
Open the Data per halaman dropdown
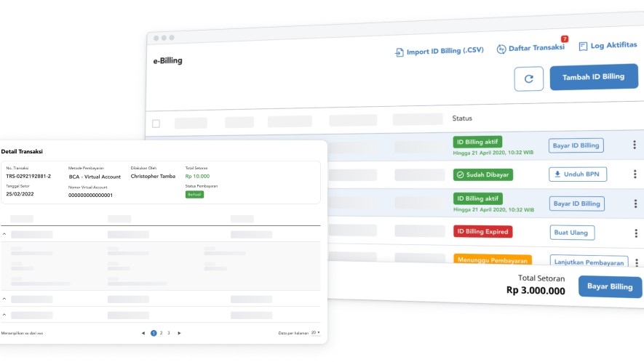[x=314, y=332]
